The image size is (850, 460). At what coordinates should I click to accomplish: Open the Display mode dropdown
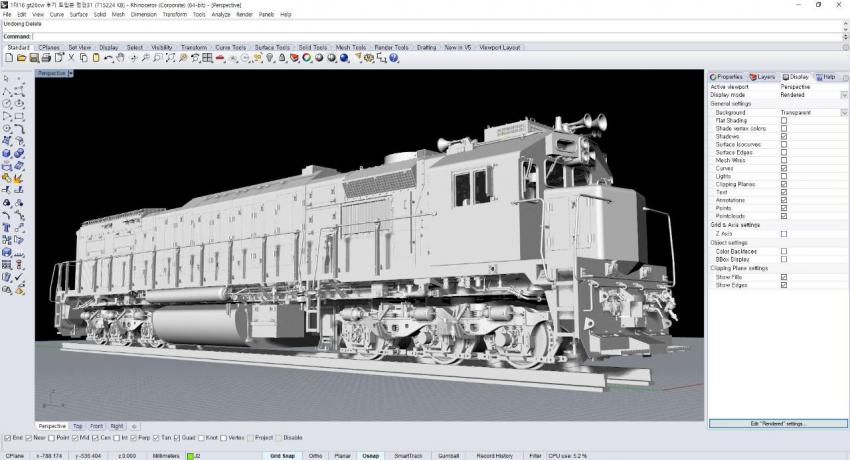point(844,95)
